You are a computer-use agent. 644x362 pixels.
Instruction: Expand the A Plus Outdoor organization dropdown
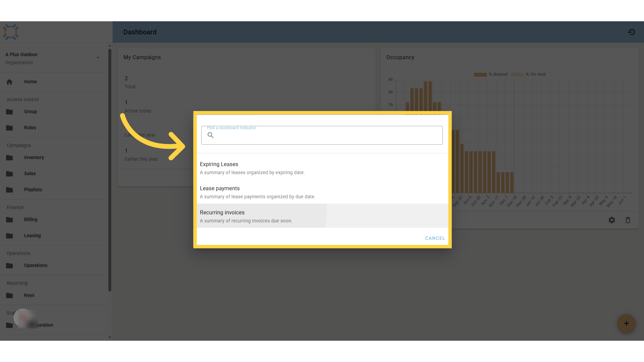click(x=98, y=58)
